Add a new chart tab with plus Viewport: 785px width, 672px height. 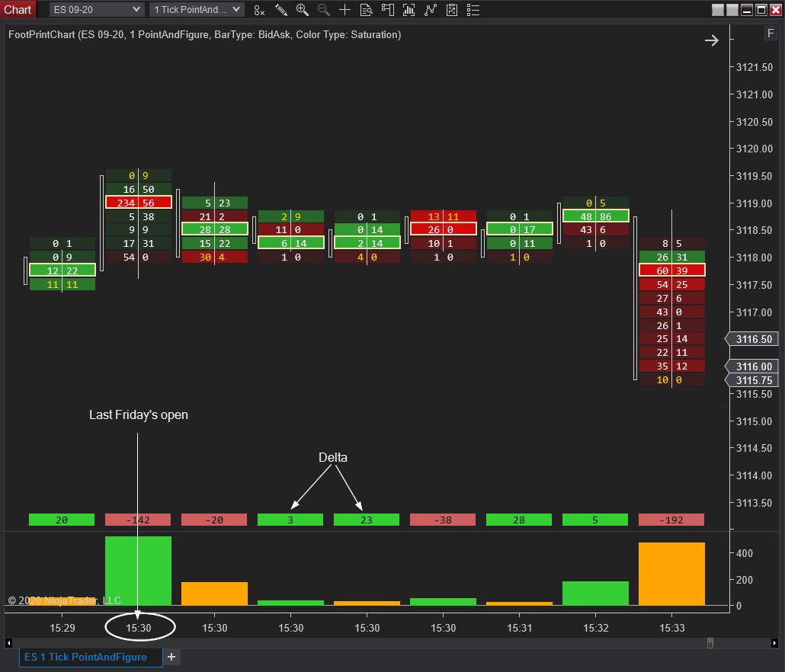coord(171,657)
